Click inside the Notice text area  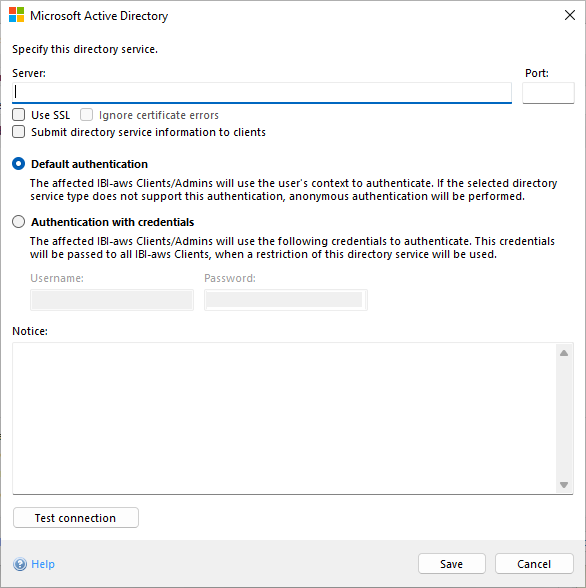click(284, 418)
